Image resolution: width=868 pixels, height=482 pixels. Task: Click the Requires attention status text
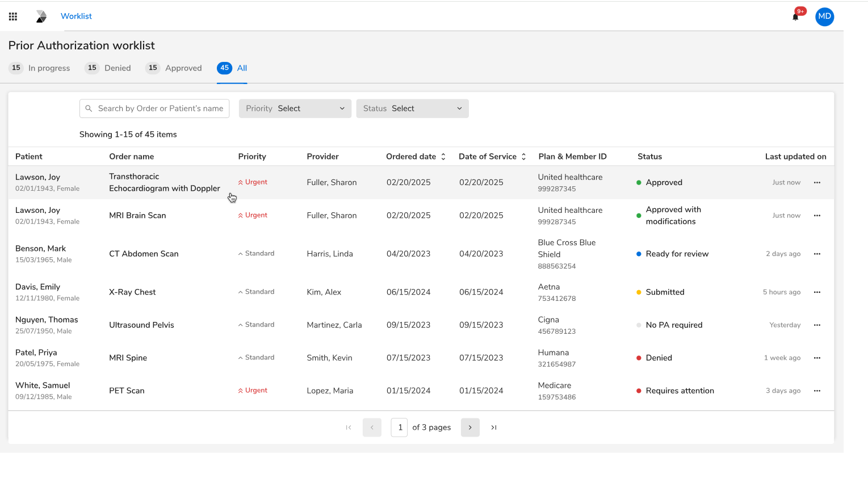(x=680, y=391)
